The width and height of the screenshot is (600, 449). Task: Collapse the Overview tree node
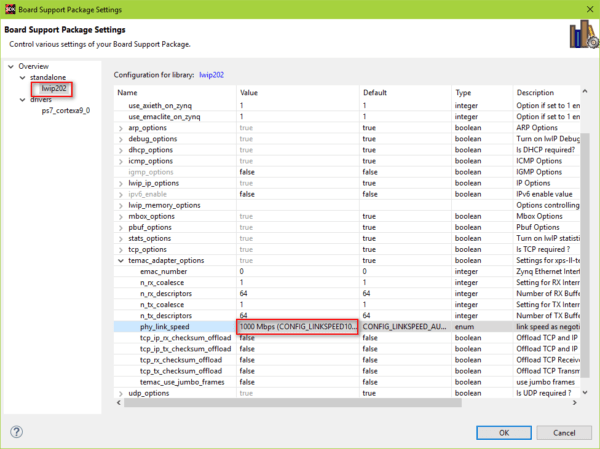tap(10, 66)
